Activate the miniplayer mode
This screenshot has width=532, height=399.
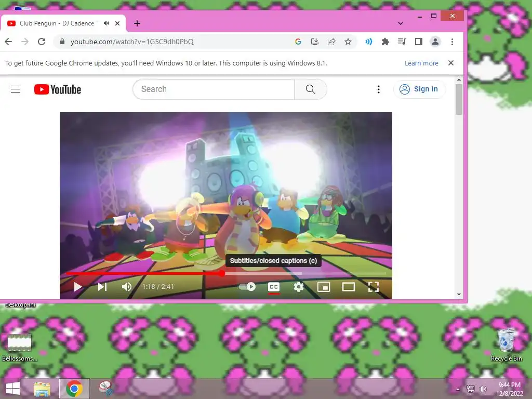[323, 287]
